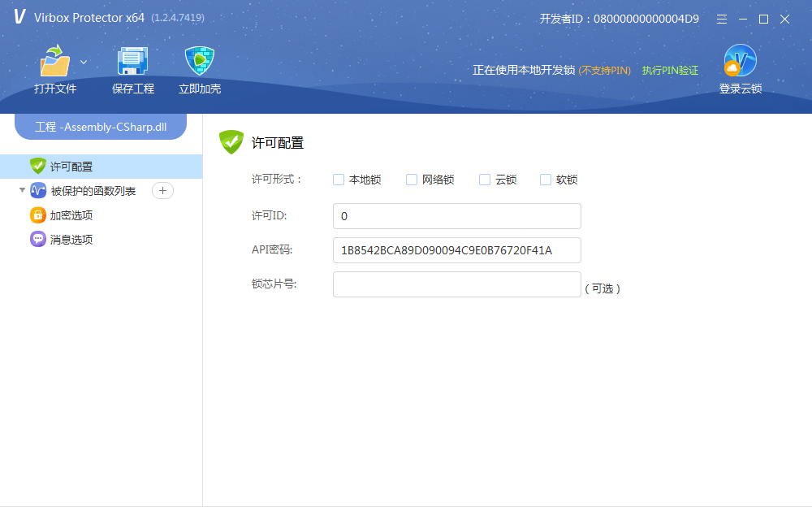Add function with plus button

click(x=162, y=191)
